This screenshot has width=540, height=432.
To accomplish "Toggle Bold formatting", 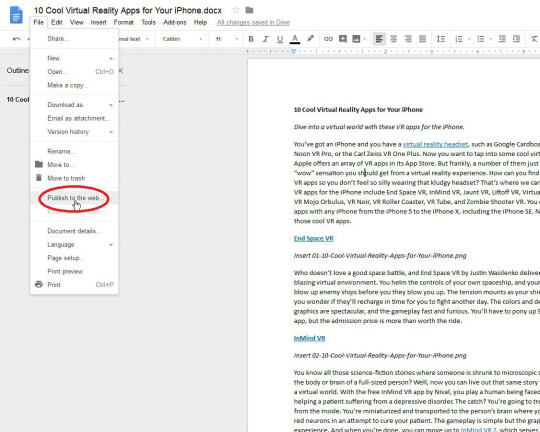I will (x=251, y=39).
